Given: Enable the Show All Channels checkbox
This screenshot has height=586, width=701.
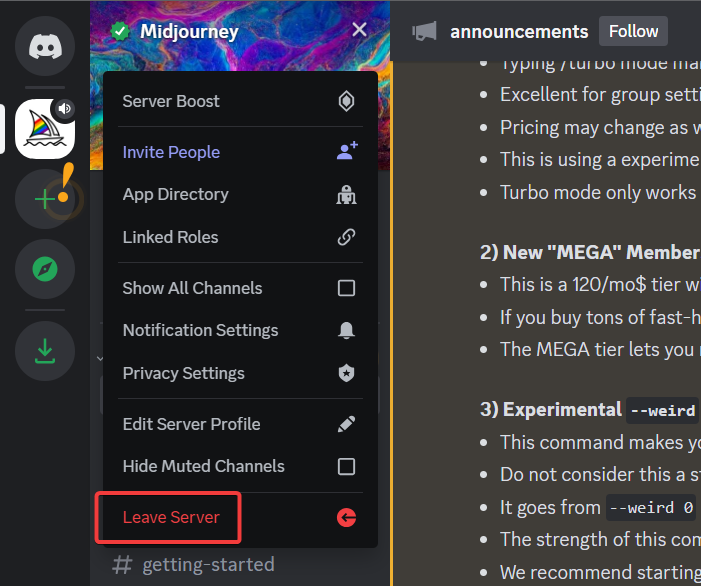Looking at the screenshot, I should coord(346,288).
